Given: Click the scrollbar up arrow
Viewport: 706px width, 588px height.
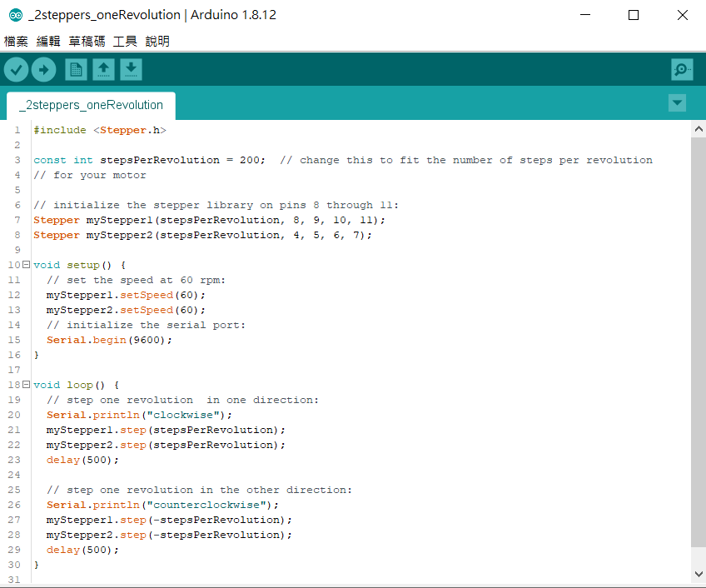Looking at the screenshot, I should click(x=699, y=130).
